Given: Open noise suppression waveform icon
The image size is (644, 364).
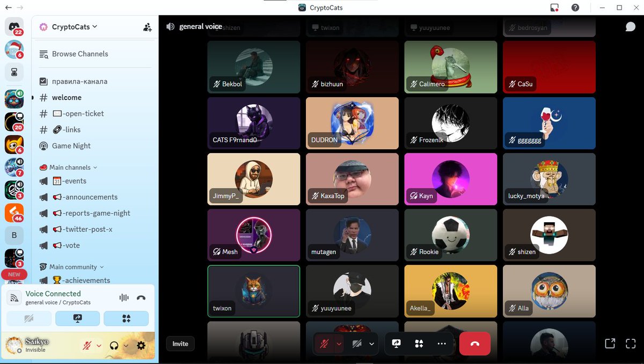Looking at the screenshot, I should coord(124,297).
